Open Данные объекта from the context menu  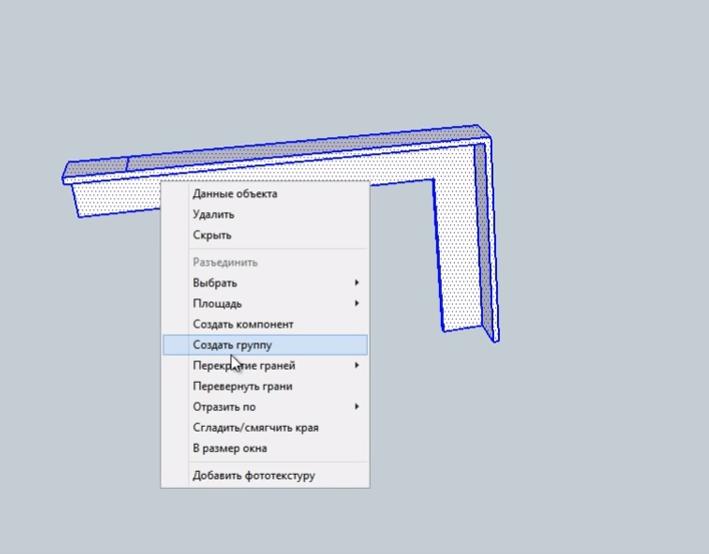pyautogui.click(x=235, y=194)
